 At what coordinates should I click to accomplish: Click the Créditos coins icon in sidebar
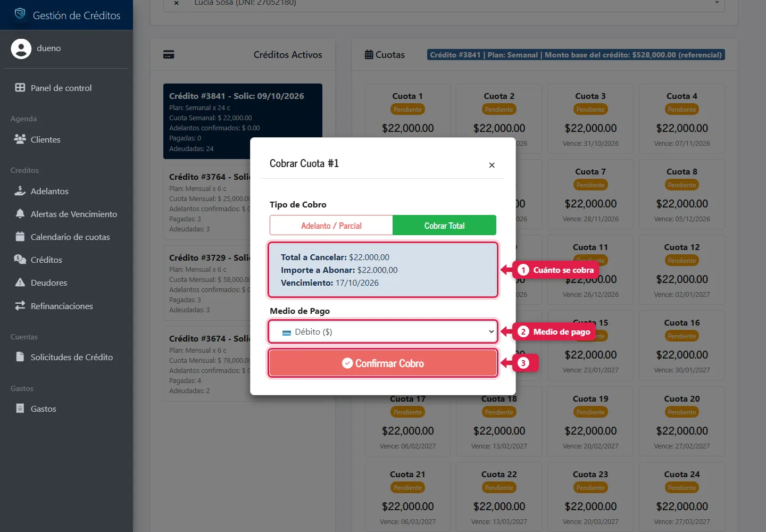coord(20,260)
